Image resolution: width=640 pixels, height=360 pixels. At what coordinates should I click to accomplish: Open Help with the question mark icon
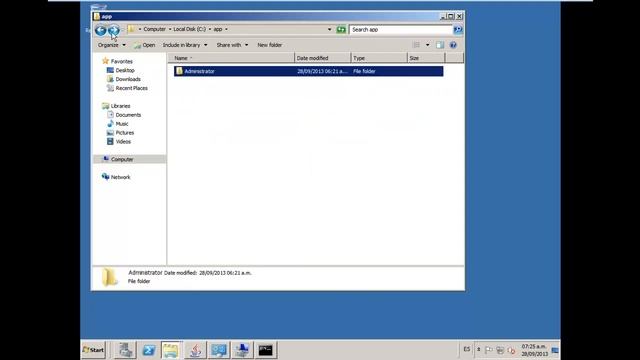[x=453, y=45]
